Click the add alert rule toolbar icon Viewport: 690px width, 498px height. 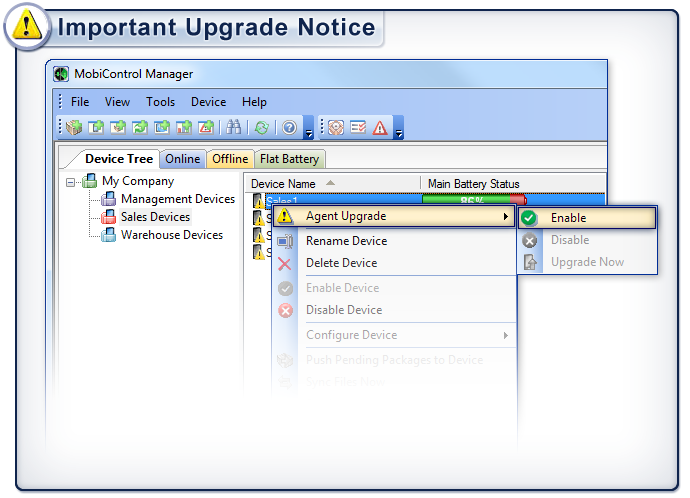coord(206,128)
